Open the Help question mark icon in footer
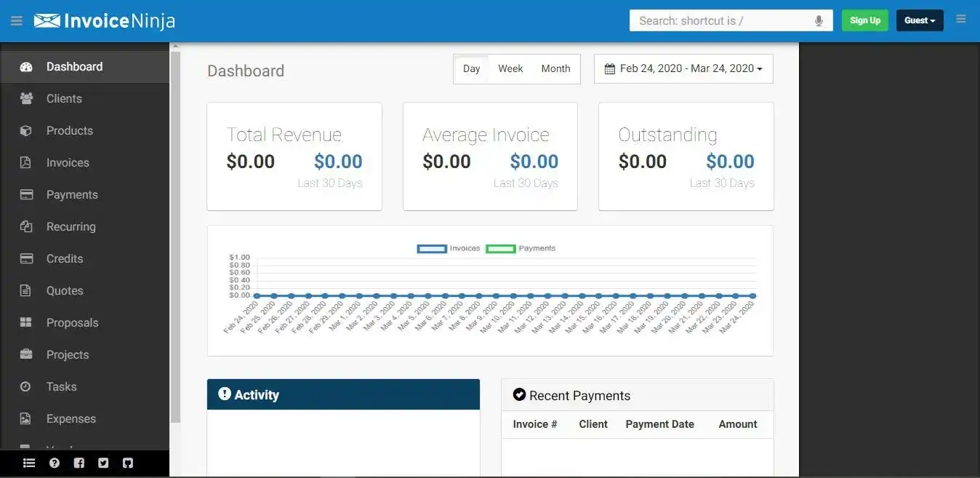This screenshot has height=478, width=980. [54, 463]
